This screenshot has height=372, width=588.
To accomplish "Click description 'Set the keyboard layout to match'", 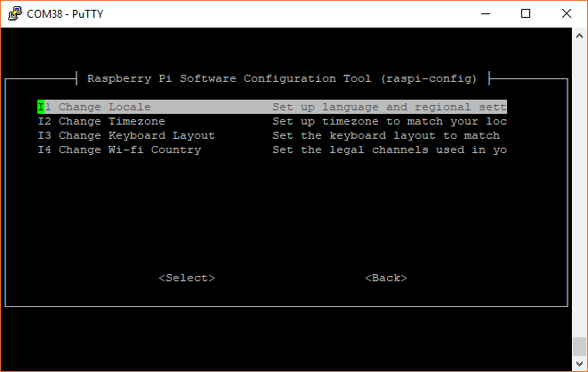I will pyautogui.click(x=386, y=136).
